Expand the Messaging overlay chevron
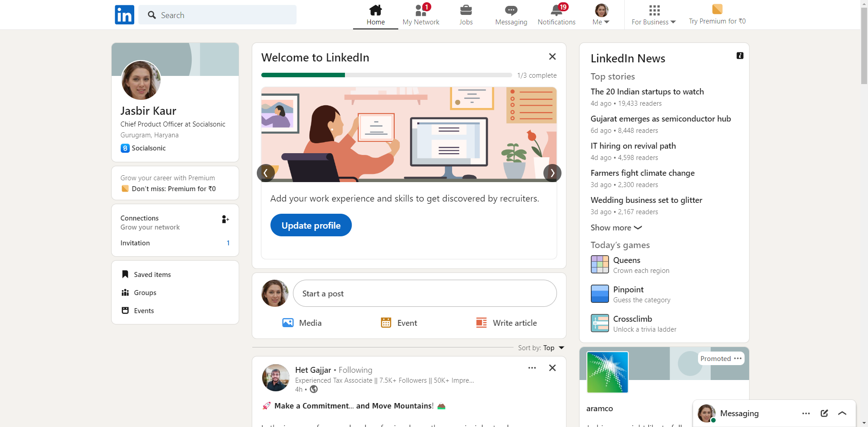868x427 pixels. pos(842,413)
